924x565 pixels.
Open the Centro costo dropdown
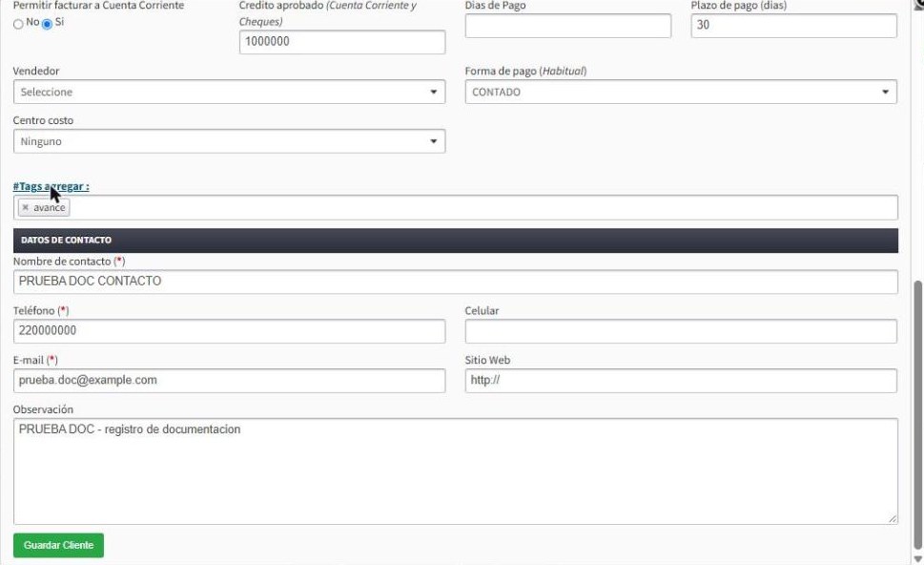229,141
